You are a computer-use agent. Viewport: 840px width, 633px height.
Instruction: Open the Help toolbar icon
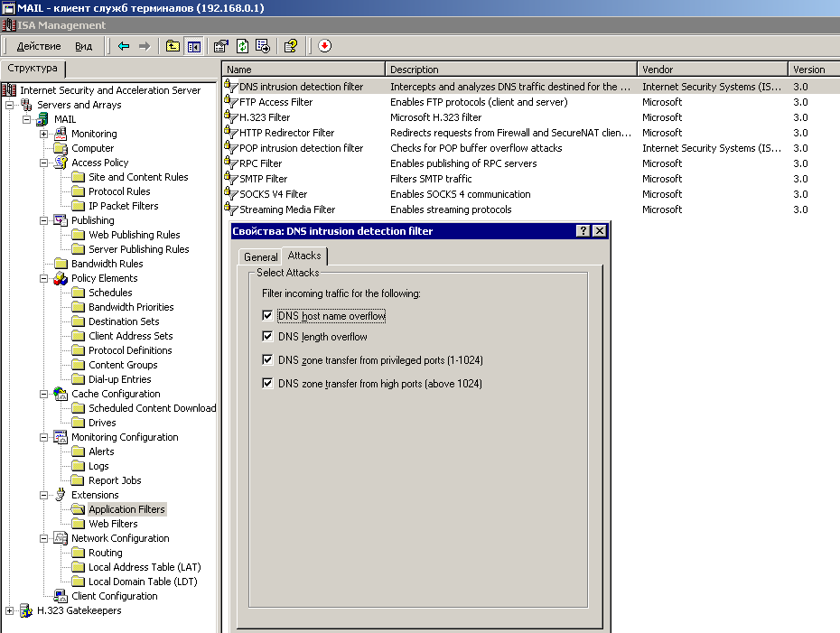click(x=291, y=46)
